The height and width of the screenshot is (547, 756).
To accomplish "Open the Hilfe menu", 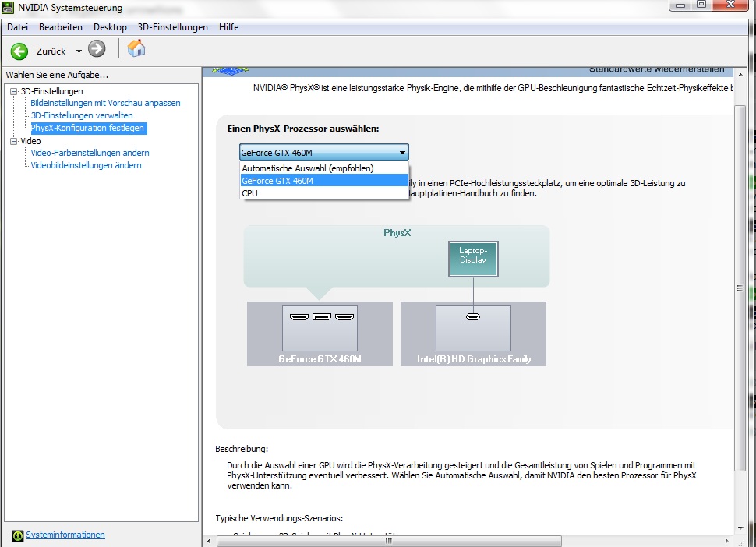I will point(228,27).
